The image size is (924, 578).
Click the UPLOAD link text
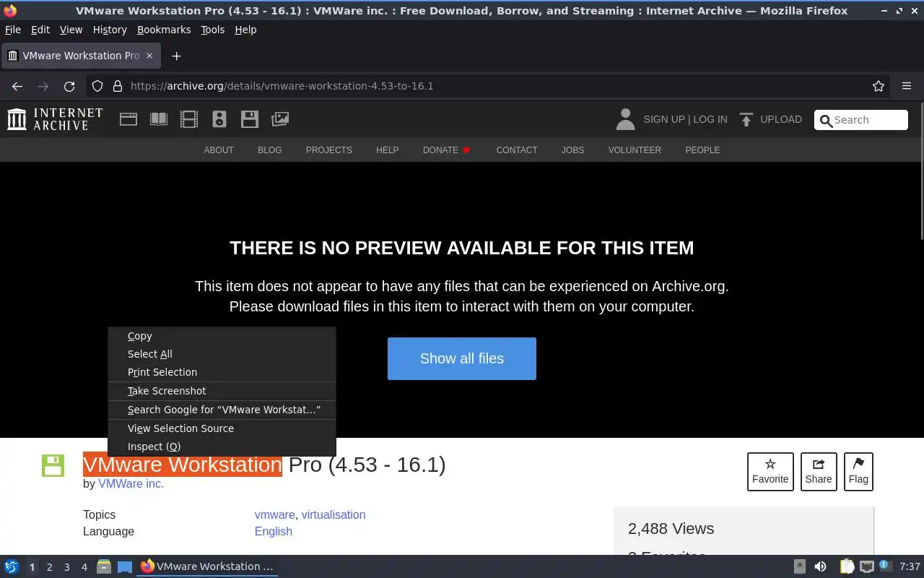click(781, 119)
